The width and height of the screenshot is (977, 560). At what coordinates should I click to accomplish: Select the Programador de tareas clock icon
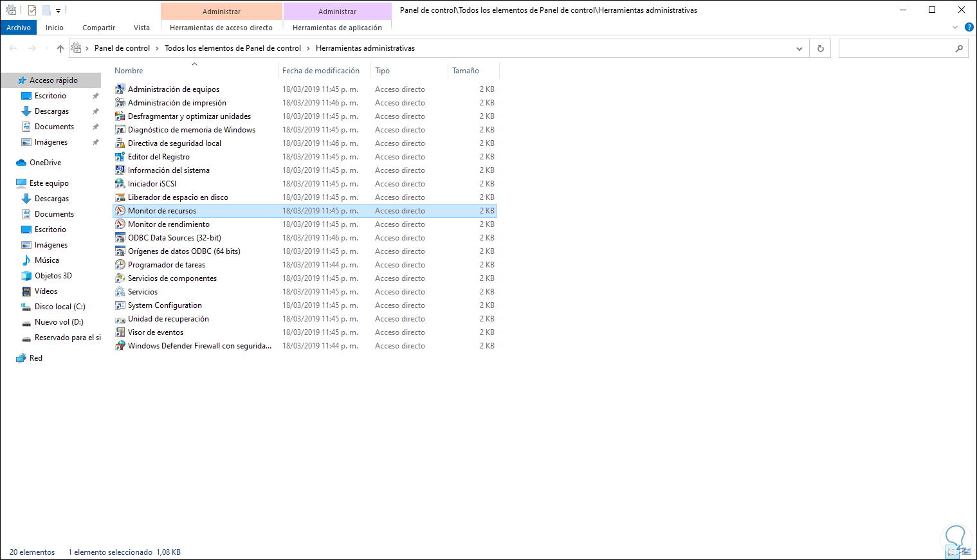120,265
